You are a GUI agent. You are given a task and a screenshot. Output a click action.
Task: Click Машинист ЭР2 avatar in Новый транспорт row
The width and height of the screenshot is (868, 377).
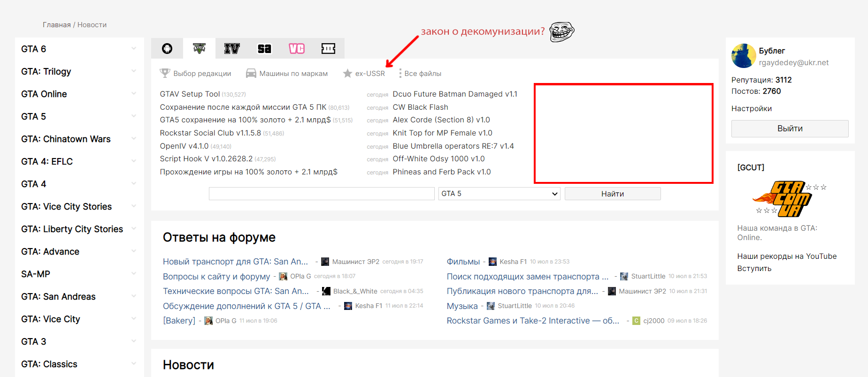(325, 262)
